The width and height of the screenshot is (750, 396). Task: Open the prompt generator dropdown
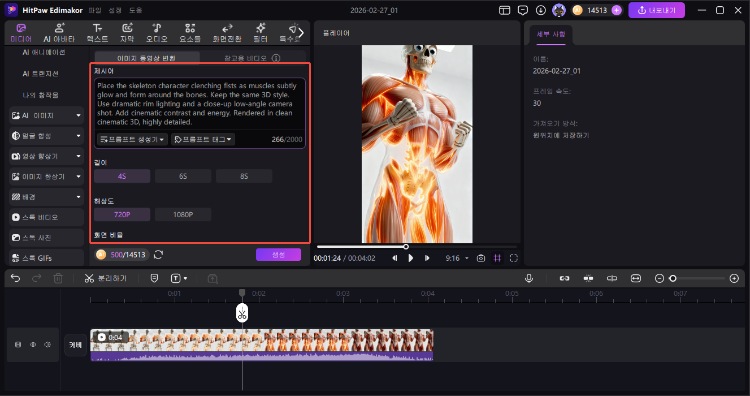pyautogui.click(x=132, y=139)
